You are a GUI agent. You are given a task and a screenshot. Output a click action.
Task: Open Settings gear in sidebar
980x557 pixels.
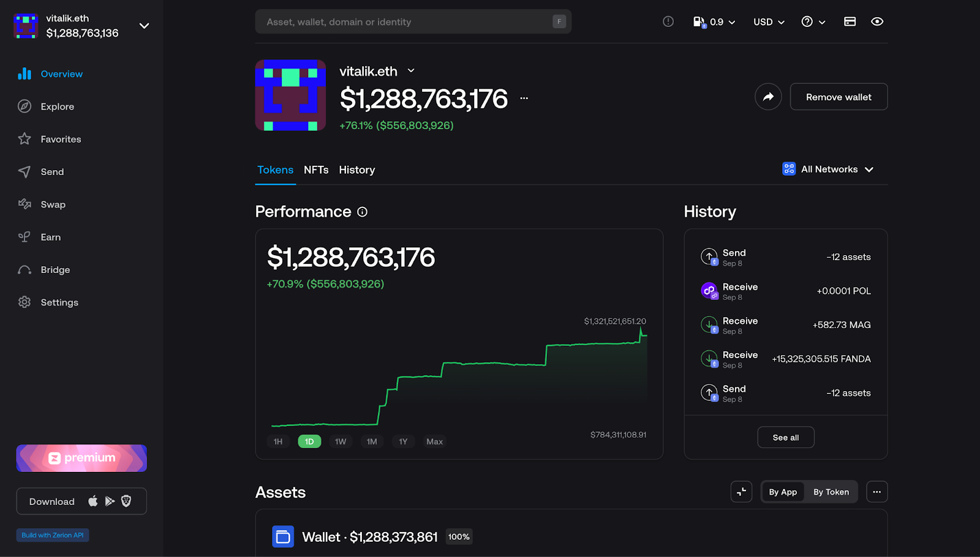tap(24, 302)
